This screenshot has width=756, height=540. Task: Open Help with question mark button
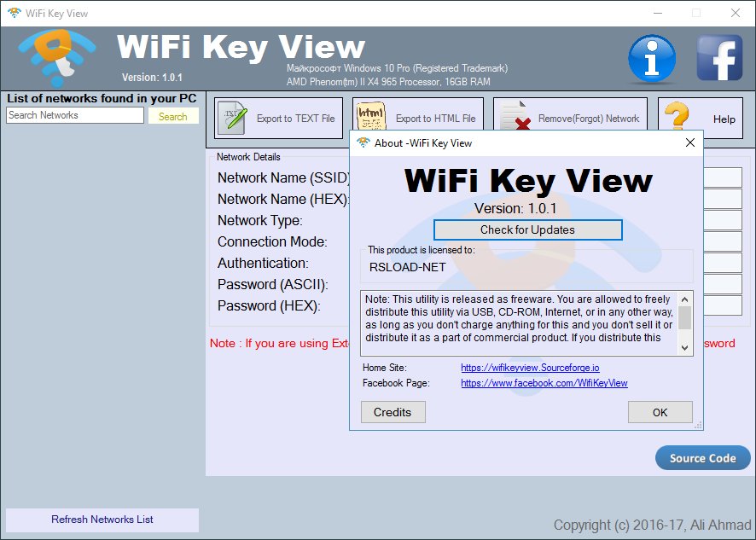pyautogui.click(x=700, y=118)
